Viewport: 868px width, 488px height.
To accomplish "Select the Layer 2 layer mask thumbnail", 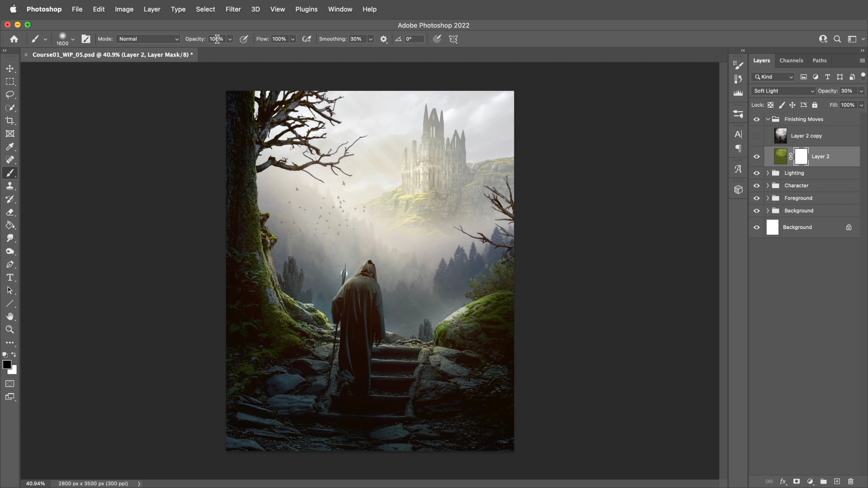I will click(x=801, y=157).
